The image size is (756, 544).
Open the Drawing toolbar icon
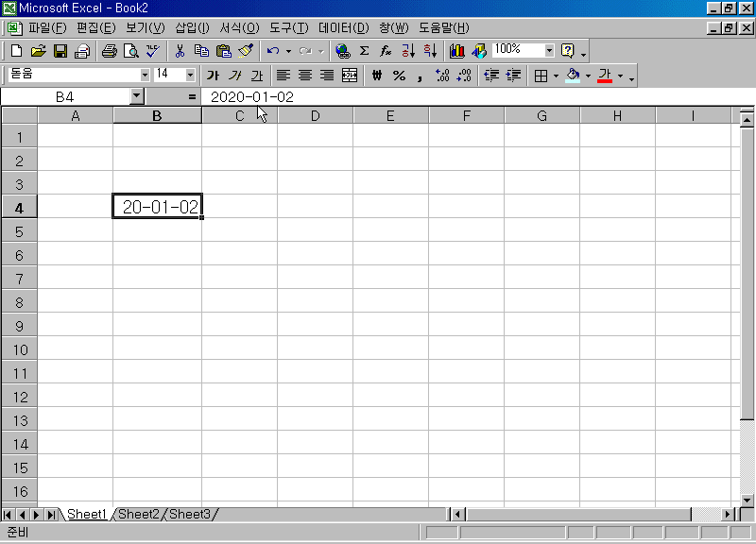point(479,51)
